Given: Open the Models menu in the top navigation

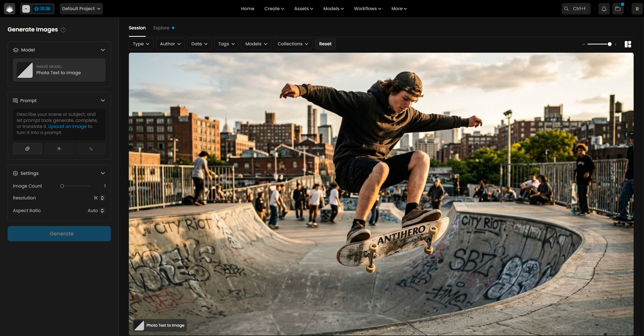Looking at the screenshot, I should click(333, 9).
